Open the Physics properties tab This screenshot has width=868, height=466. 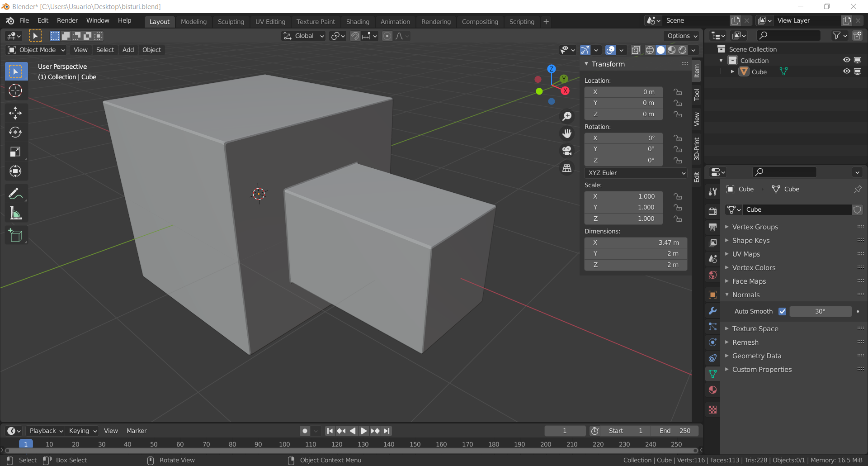point(712,342)
